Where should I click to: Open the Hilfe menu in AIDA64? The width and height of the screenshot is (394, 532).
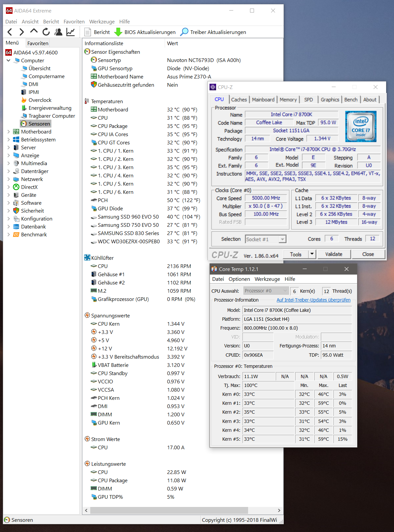tap(125, 21)
